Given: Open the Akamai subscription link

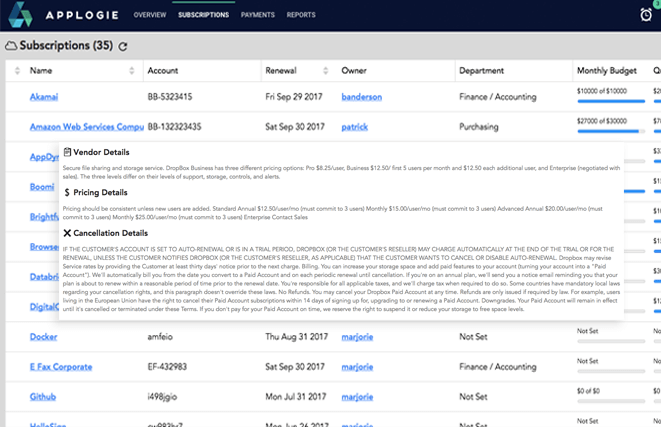Looking at the screenshot, I should tap(44, 97).
